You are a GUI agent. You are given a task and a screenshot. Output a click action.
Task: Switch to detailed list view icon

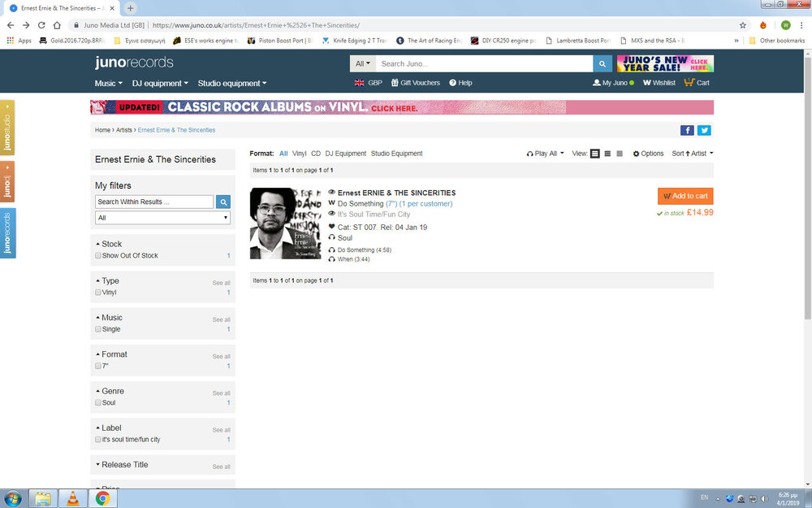tap(595, 154)
